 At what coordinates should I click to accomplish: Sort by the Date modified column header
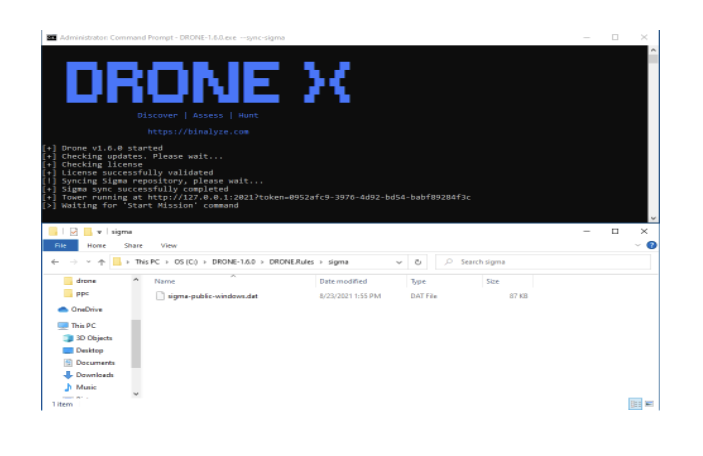(x=342, y=281)
